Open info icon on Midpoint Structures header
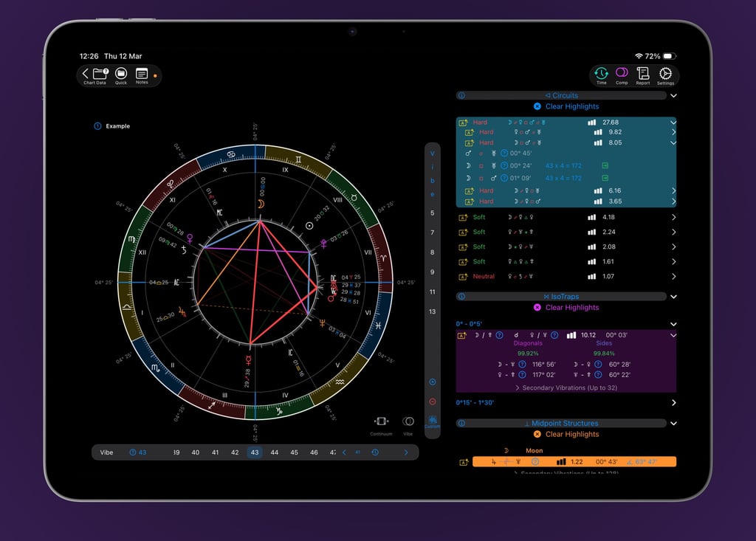The height and width of the screenshot is (541, 756). pyautogui.click(x=461, y=424)
